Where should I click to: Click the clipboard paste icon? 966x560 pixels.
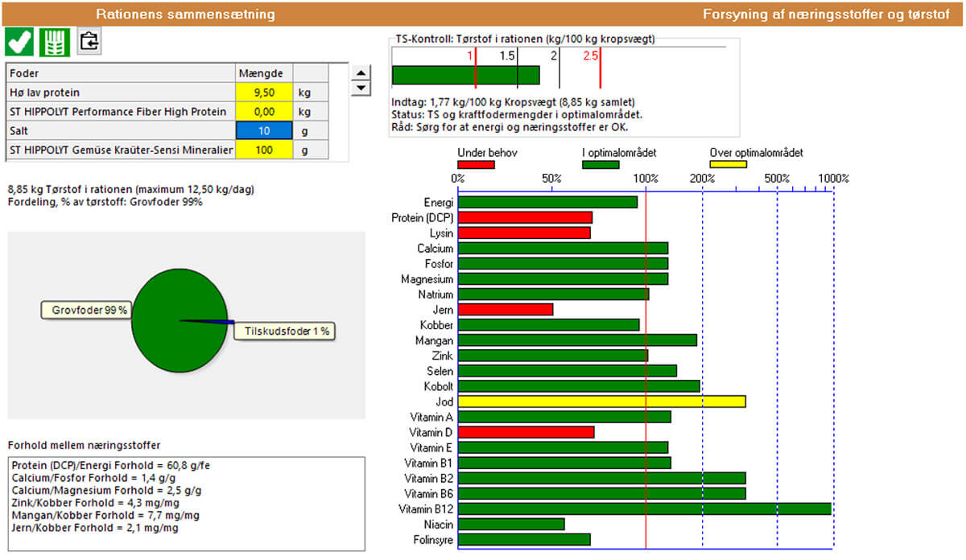pos(89,42)
